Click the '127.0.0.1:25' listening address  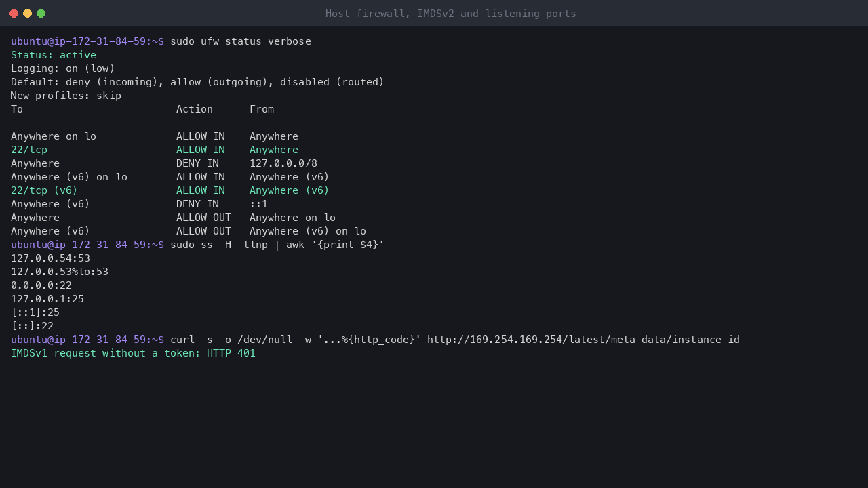click(x=47, y=299)
